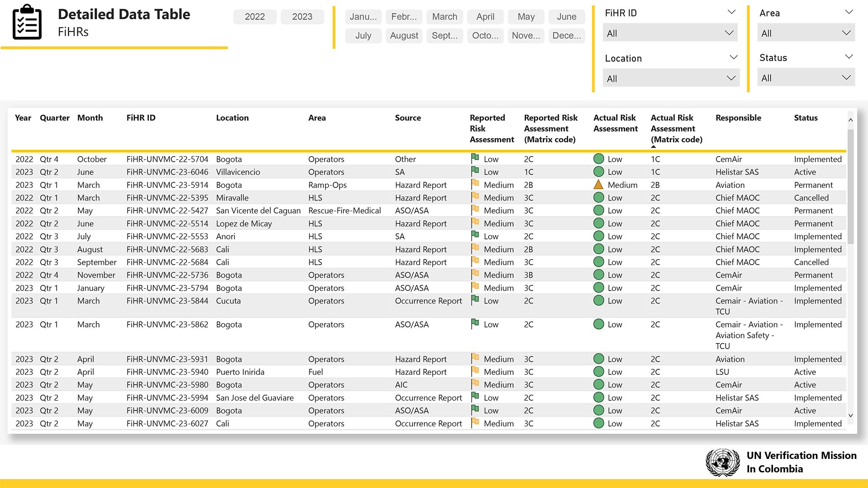Screen dimensions: 868x488
Task: Click yellow flag in FiHR-UNVMC-23-6027 row
Action: [x=475, y=423]
